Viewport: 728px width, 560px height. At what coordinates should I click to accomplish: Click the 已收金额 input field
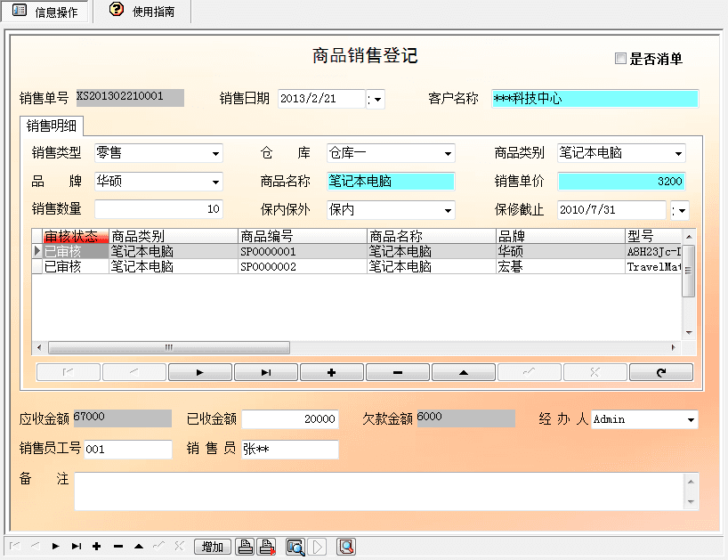click(x=290, y=419)
